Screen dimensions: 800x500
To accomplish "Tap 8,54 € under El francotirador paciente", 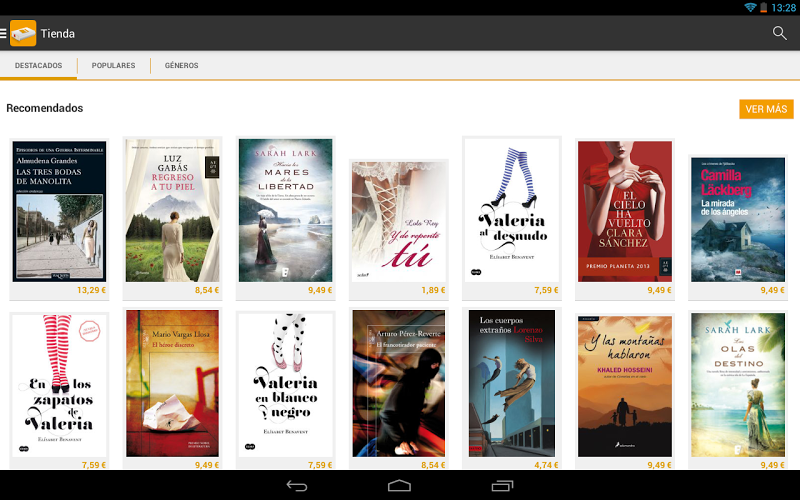I will pyautogui.click(x=433, y=465).
